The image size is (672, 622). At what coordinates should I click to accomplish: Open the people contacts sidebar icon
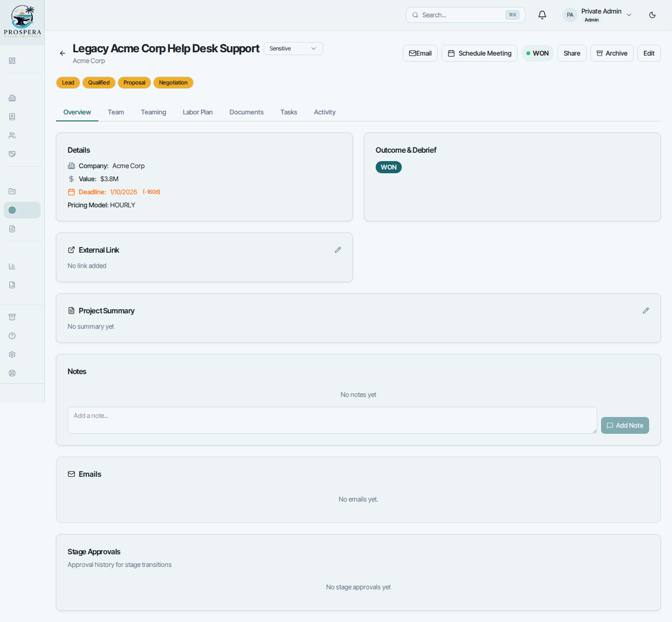click(12, 135)
